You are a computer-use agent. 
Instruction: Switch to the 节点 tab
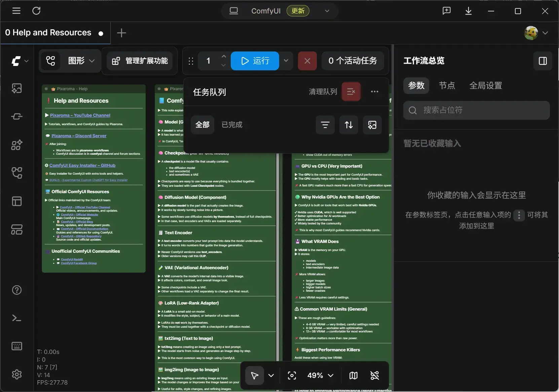(x=447, y=86)
